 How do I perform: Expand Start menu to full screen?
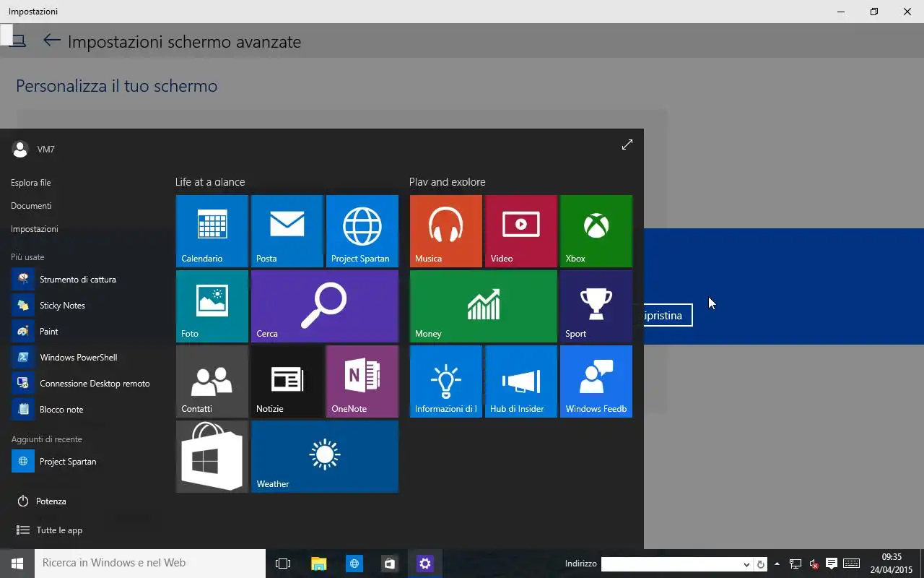(627, 144)
